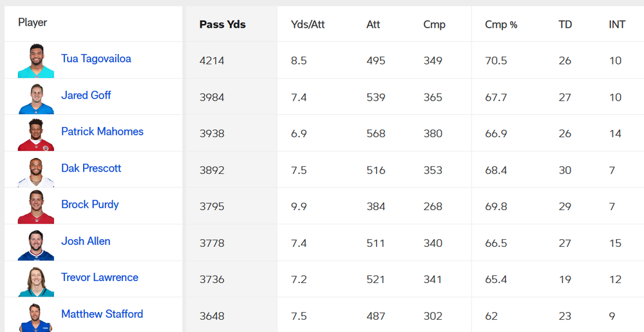Image resolution: width=644 pixels, height=332 pixels.
Task: Sort by the Att column header
Action: [374, 24]
